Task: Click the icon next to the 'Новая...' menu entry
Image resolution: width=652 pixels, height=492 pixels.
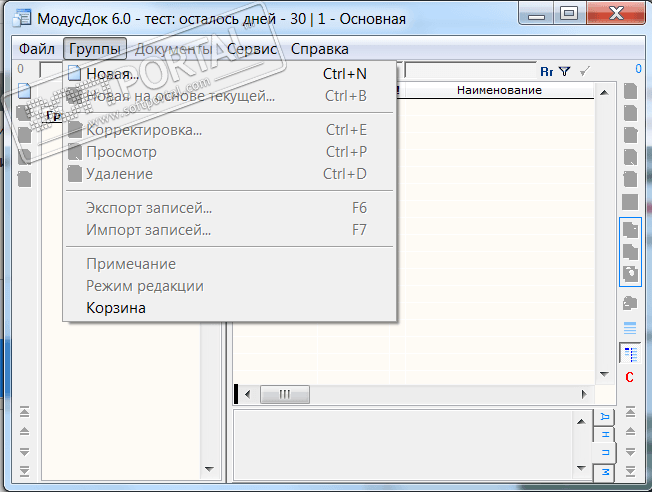Action: pyautogui.click(x=74, y=74)
